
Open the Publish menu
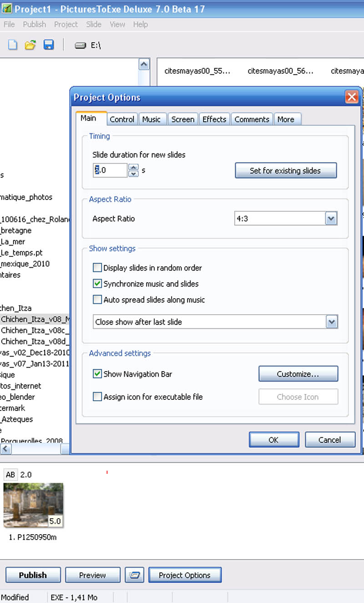click(35, 25)
